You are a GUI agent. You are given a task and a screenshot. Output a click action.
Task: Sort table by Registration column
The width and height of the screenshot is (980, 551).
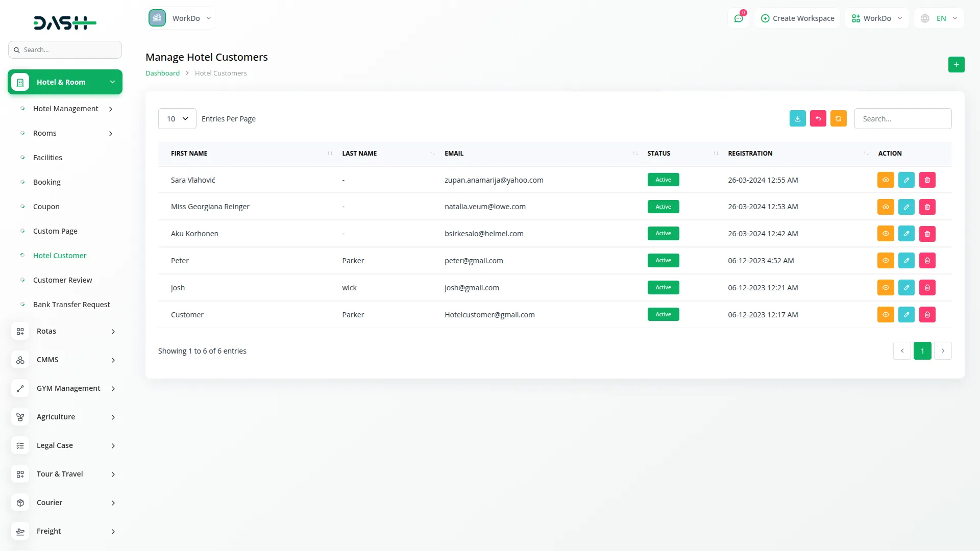pos(750,153)
